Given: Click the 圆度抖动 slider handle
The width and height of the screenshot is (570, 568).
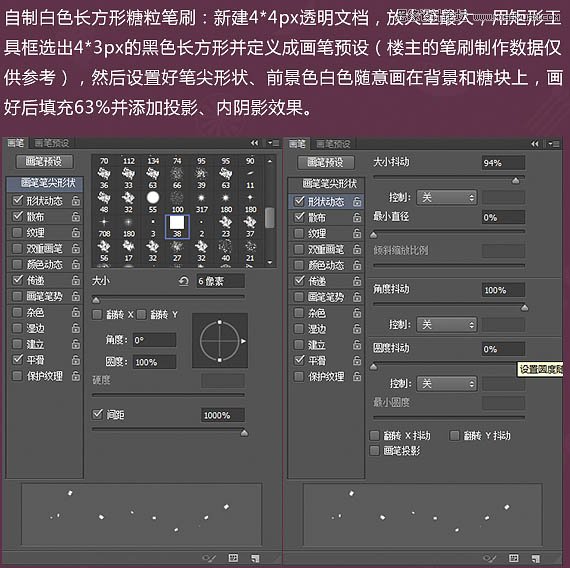Looking at the screenshot, I should (x=373, y=367).
